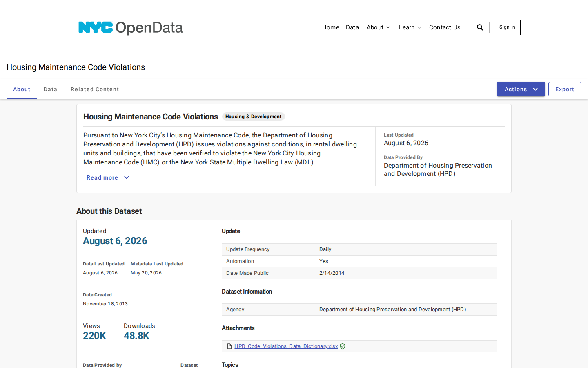Click the Automation Yes value
The image size is (588, 368).
pos(323,261)
